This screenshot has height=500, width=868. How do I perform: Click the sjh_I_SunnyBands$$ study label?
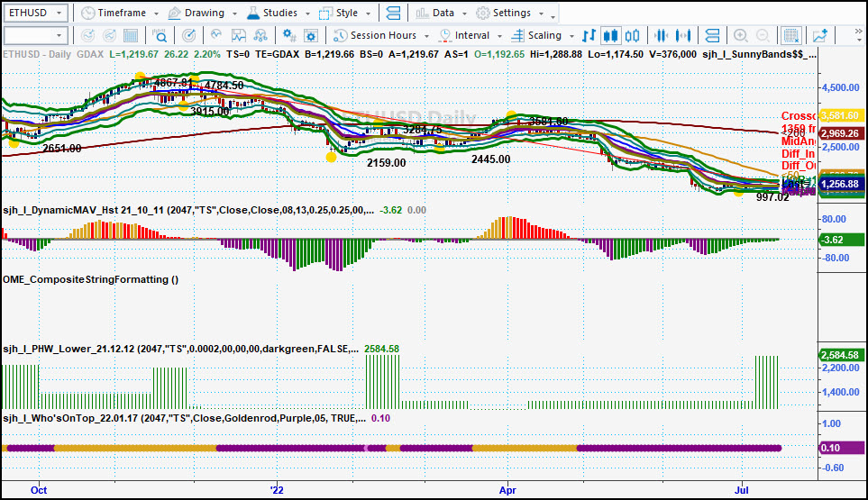[x=759, y=54]
